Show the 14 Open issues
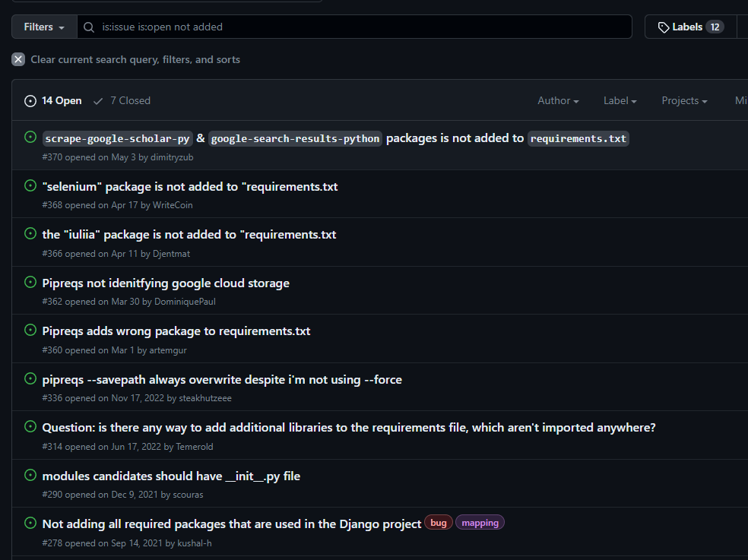The image size is (748, 560). 53,100
